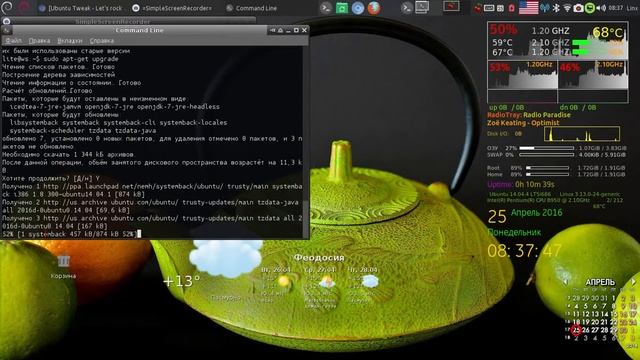Click the Понедельник weekday text
The image size is (640, 360).
514,232
